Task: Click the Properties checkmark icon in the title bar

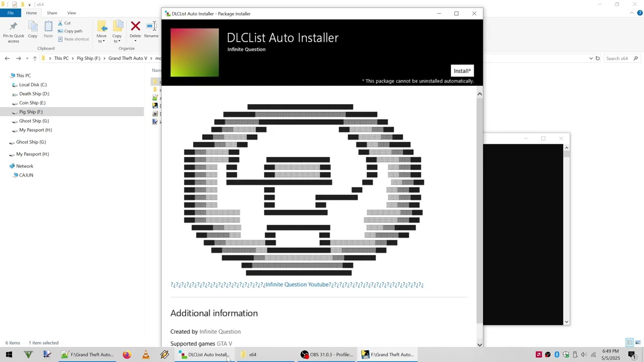Action: 15,5
